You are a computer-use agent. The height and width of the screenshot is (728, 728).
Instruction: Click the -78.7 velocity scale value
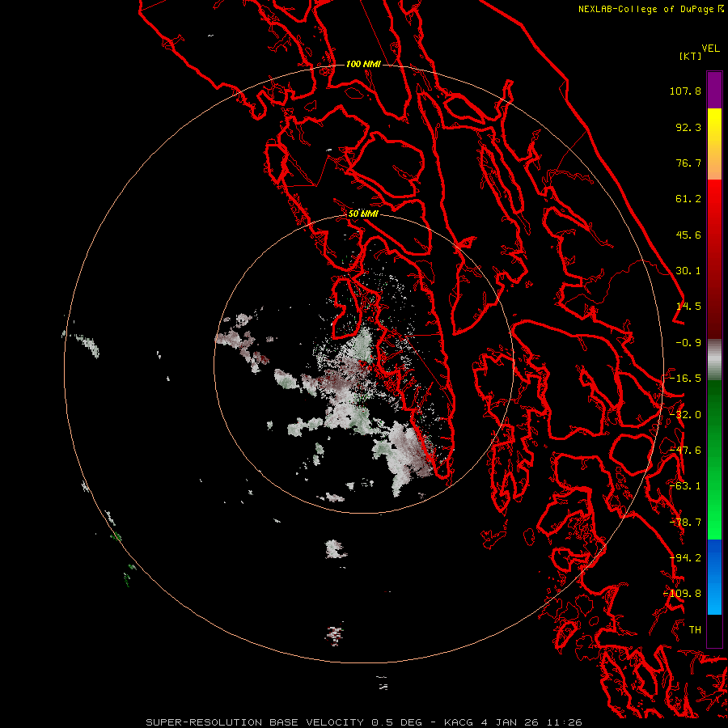[685, 523]
